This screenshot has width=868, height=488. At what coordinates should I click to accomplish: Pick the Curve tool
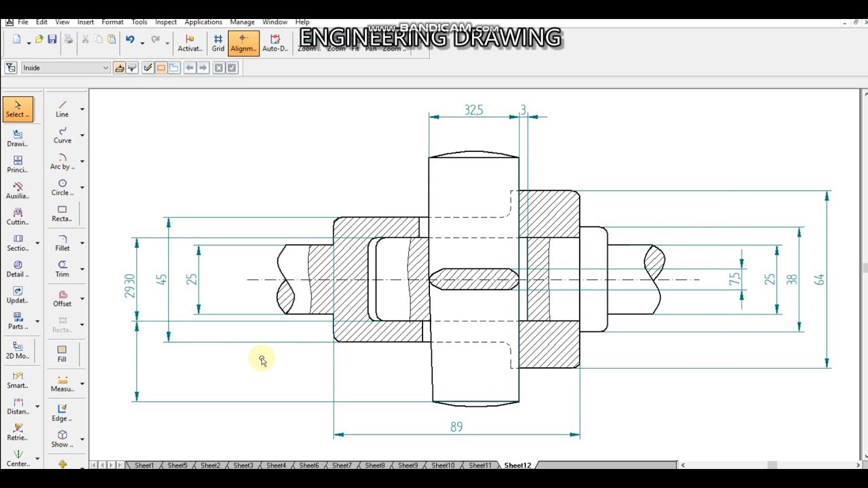coord(62,136)
